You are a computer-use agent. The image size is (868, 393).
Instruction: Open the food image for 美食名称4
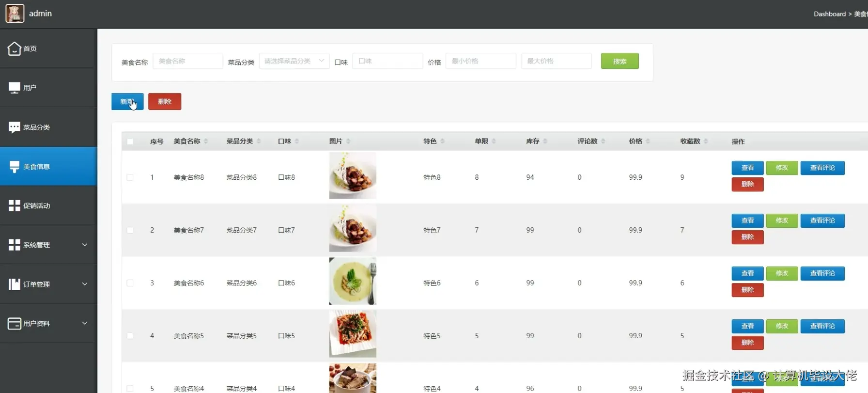coord(353,378)
